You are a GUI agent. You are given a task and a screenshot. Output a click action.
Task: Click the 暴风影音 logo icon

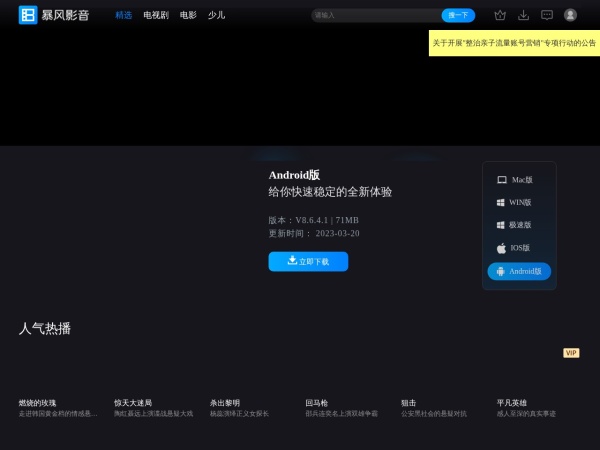[x=28, y=15]
